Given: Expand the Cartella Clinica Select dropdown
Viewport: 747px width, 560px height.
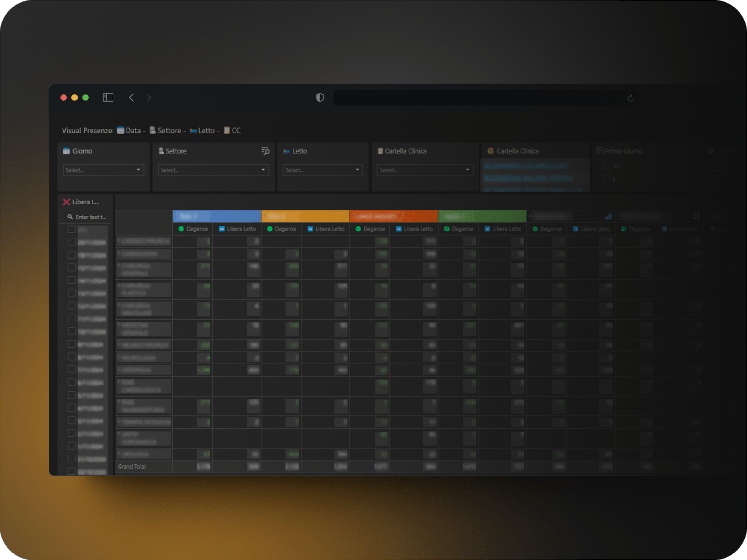Looking at the screenshot, I should (x=424, y=170).
